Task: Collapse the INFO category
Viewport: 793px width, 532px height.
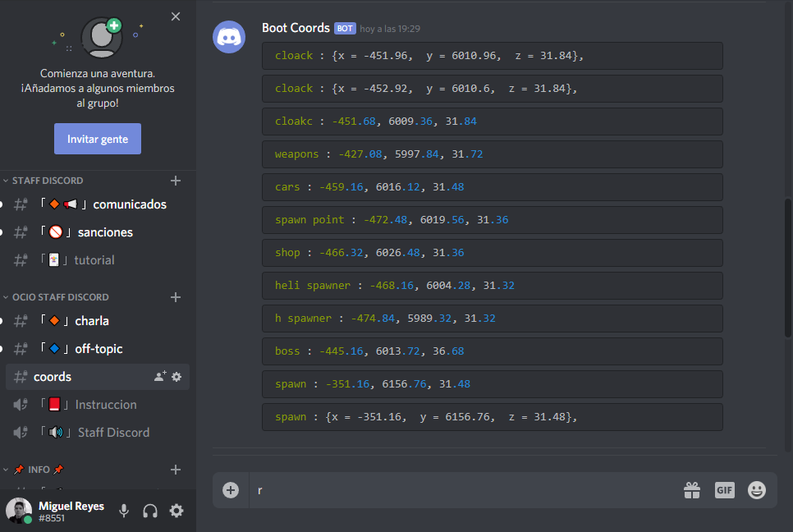Action: pyautogui.click(x=34, y=470)
